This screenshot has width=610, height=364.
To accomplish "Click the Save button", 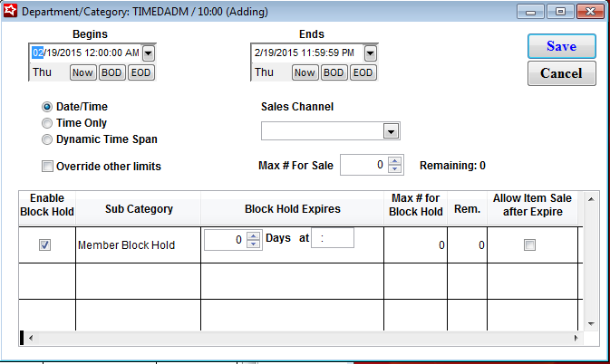I will [561, 46].
